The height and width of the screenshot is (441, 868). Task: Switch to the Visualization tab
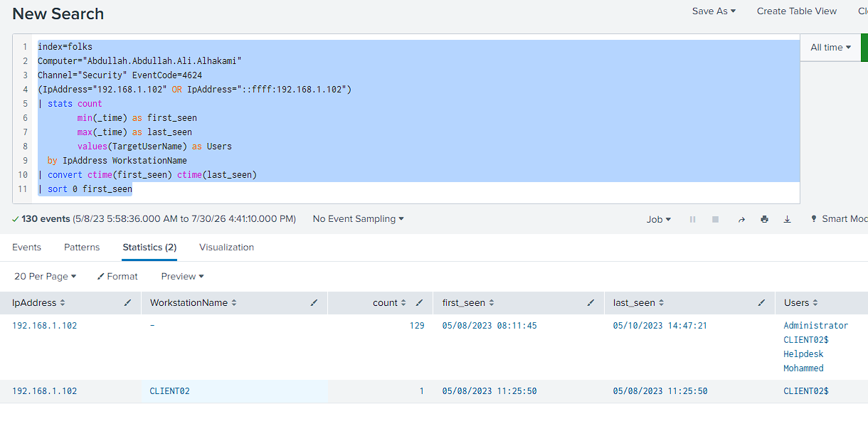coord(226,248)
